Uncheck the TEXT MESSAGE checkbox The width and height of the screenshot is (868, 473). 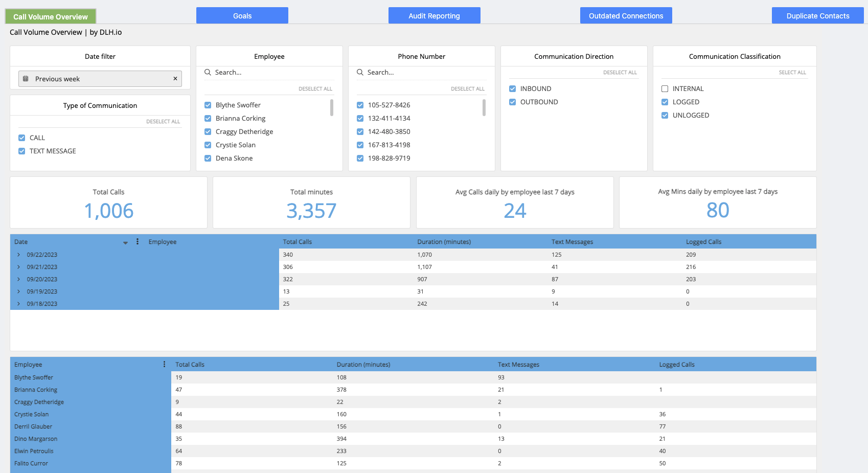(x=22, y=151)
